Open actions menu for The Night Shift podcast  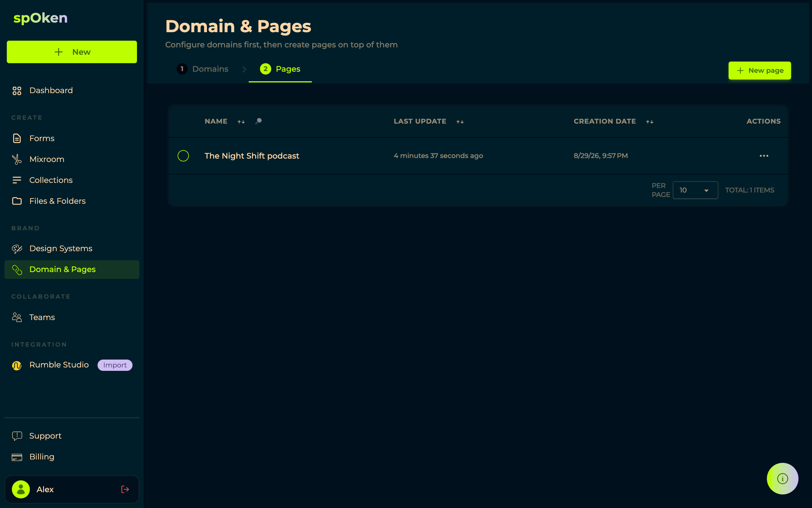(764, 156)
